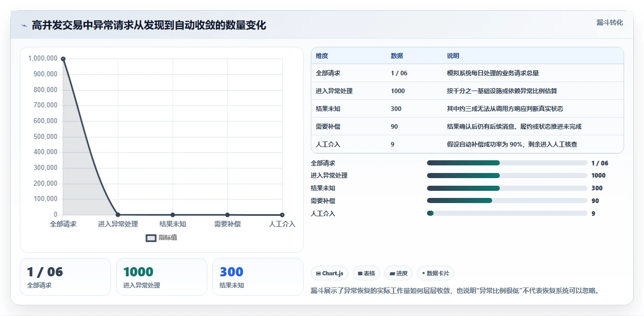The width and height of the screenshot is (644, 316).
Task: Click the 结果未知 progress bar
Action: click(507, 188)
